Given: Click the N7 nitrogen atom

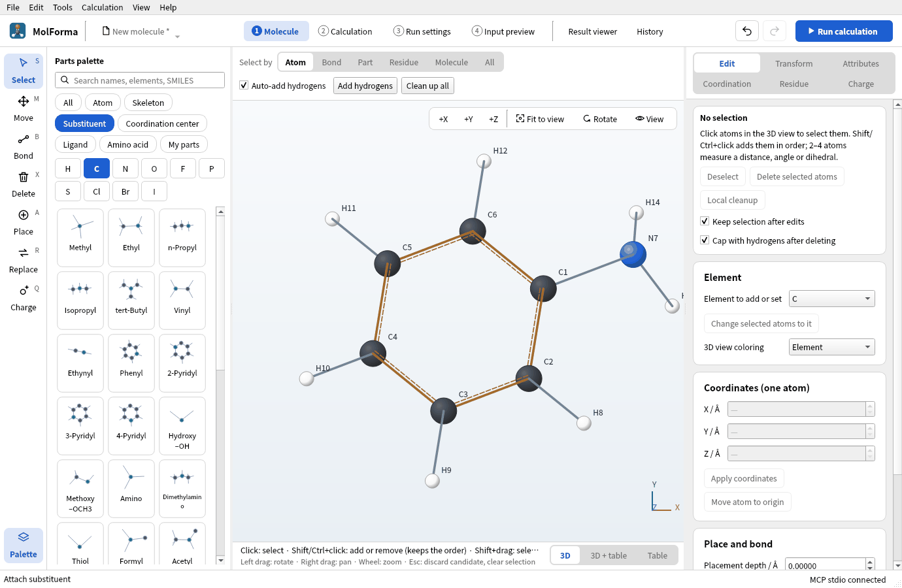Looking at the screenshot, I should 633,254.
